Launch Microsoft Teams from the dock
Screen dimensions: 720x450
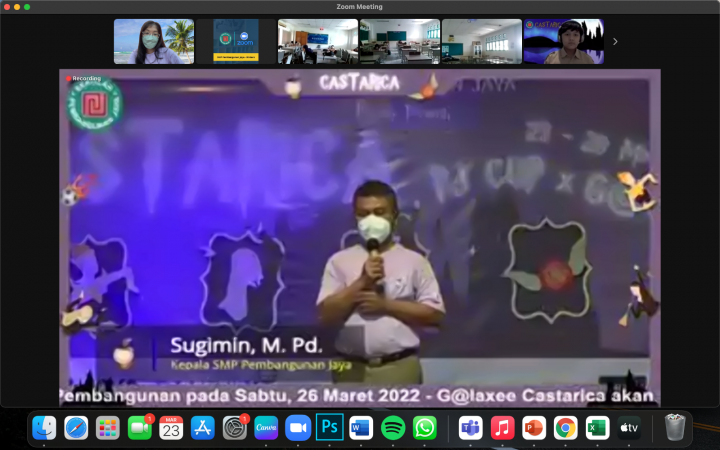click(470, 428)
